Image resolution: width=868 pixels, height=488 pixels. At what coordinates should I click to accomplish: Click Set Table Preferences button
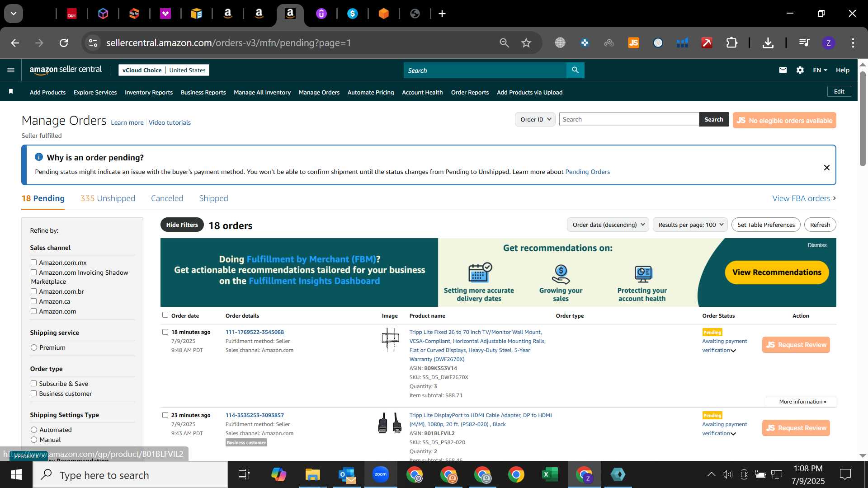tap(766, 225)
